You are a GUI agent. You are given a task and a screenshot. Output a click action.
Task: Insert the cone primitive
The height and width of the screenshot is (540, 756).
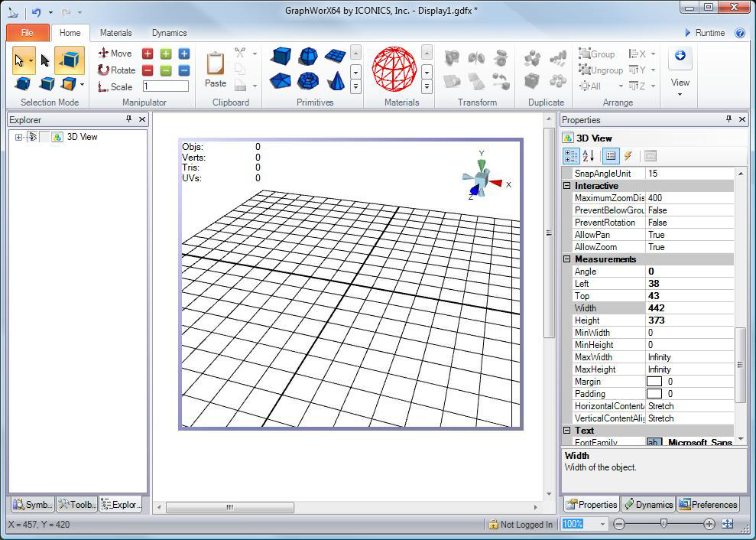(336, 80)
